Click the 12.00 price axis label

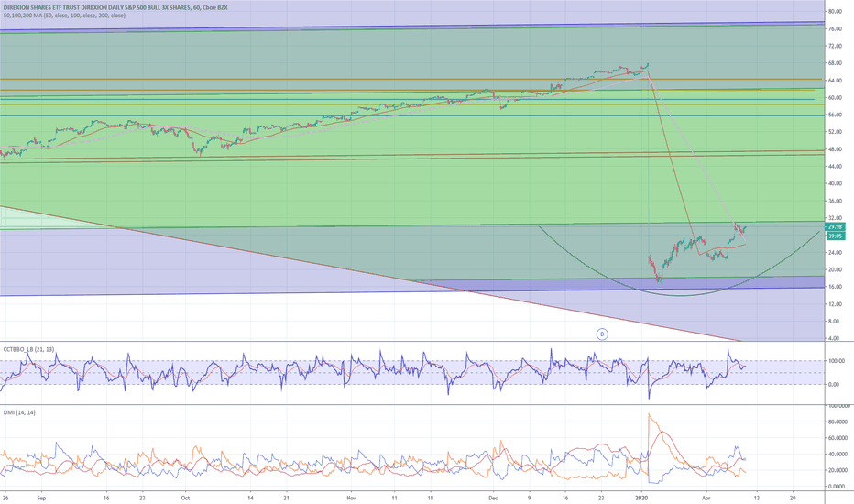coord(835,304)
